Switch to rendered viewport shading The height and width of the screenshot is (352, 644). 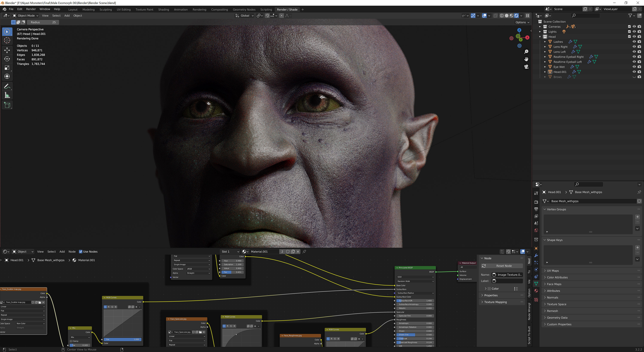coord(516,15)
